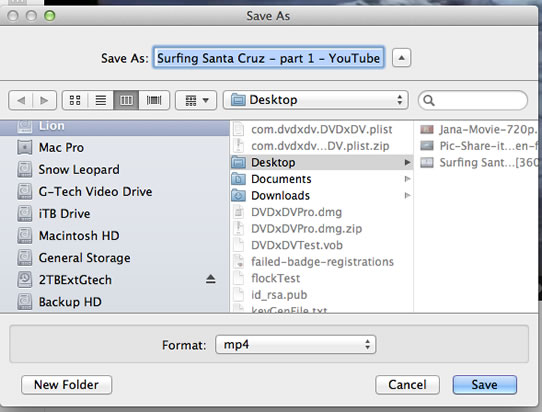Click the Cancel button
This screenshot has width=542, height=412.
[x=407, y=385]
